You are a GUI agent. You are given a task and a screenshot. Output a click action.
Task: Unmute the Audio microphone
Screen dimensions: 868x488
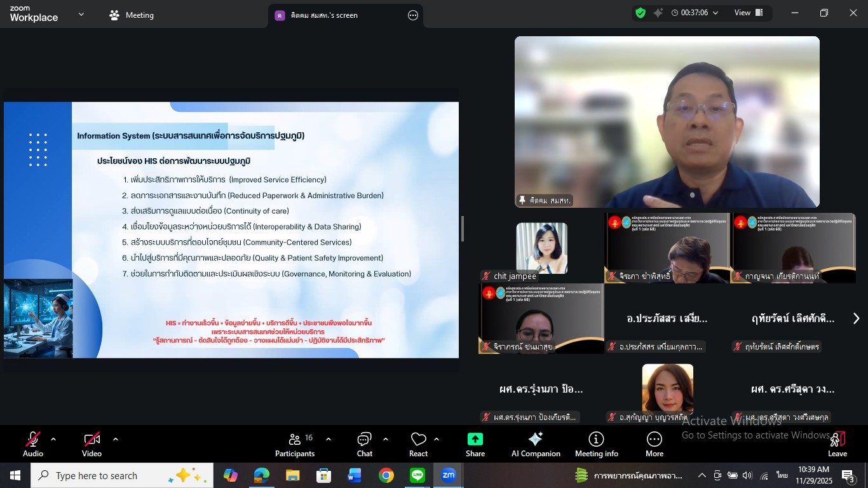tap(32, 445)
